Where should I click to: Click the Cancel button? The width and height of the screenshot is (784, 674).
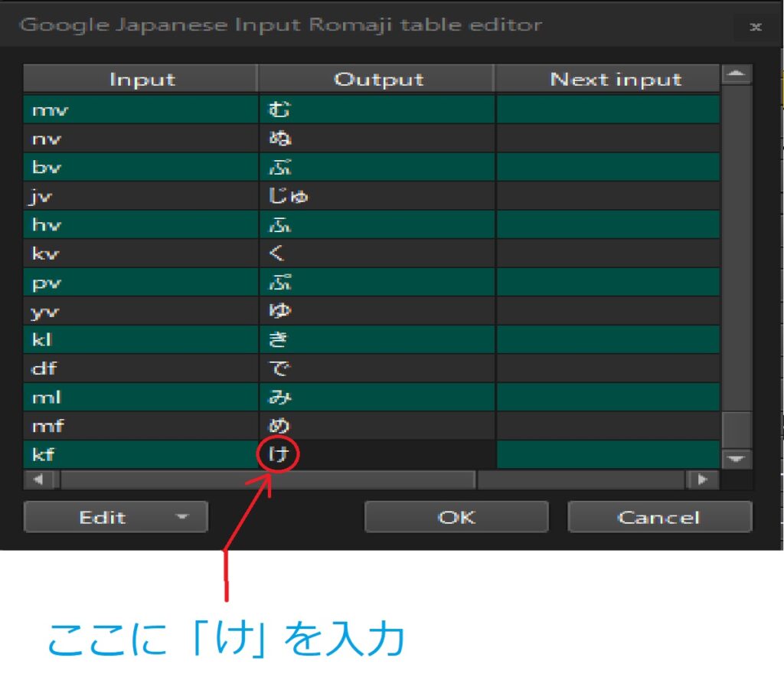pyautogui.click(x=659, y=516)
